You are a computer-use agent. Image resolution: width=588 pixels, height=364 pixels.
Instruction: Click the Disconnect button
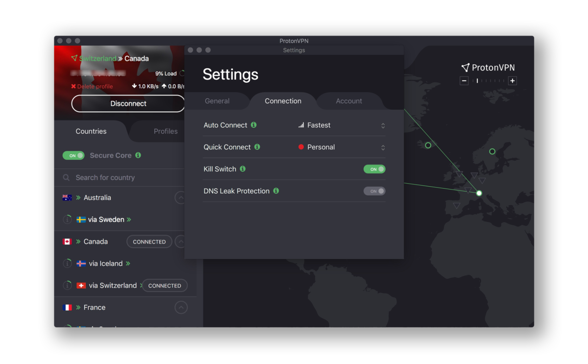(x=128, y=103)
